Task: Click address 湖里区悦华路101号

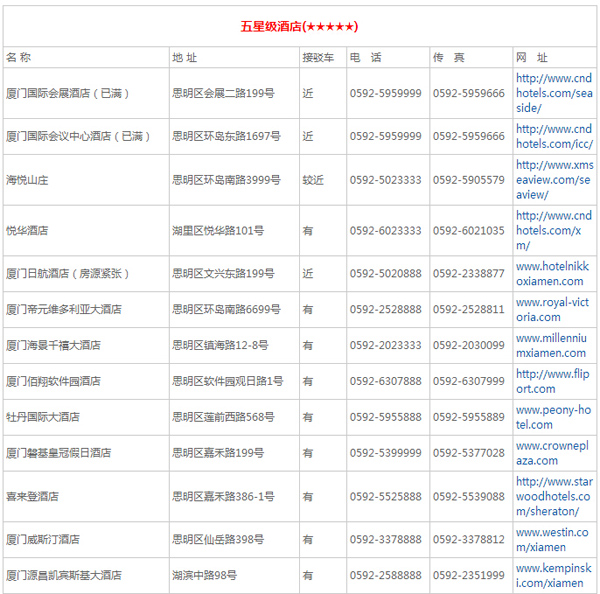Action: coord(218,230)
